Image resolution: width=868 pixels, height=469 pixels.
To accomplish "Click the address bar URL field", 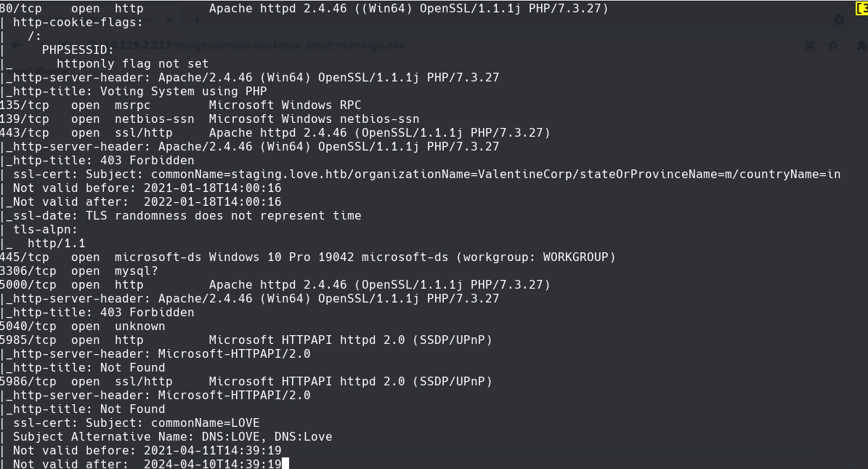I will [x=291, y=44].
